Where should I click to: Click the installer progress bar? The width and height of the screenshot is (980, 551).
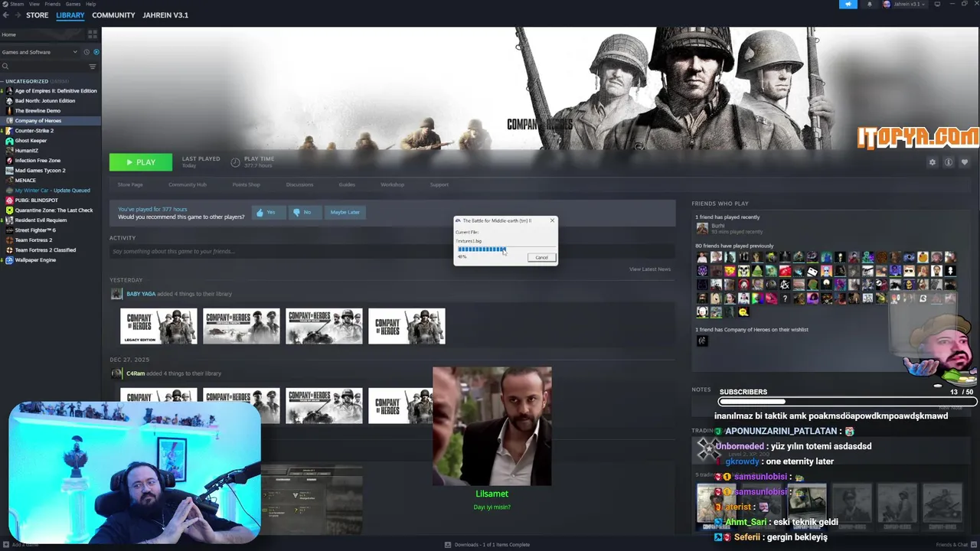tap(505, 249)
